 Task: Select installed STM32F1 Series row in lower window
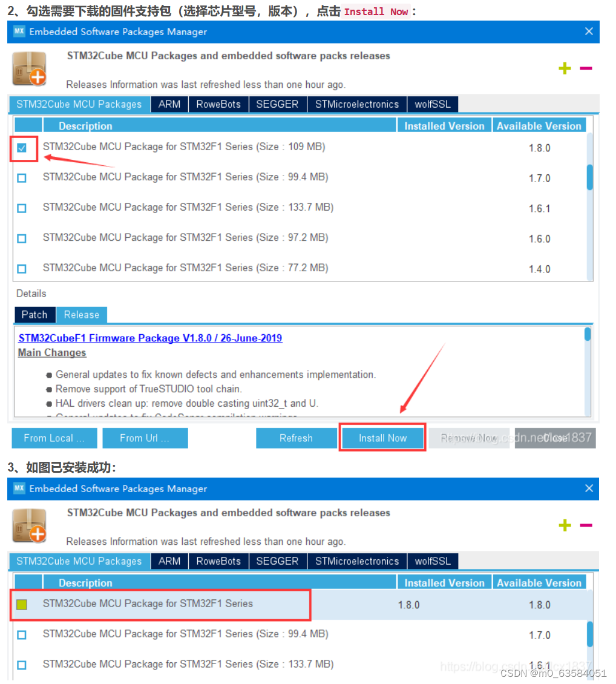(301, 605)
